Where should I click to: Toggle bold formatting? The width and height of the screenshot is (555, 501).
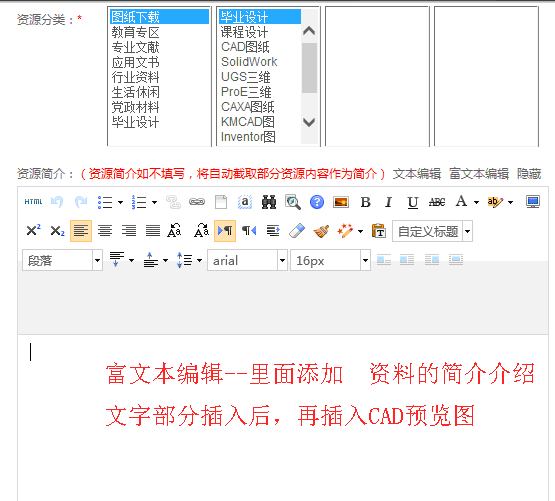tap(365, 202)
